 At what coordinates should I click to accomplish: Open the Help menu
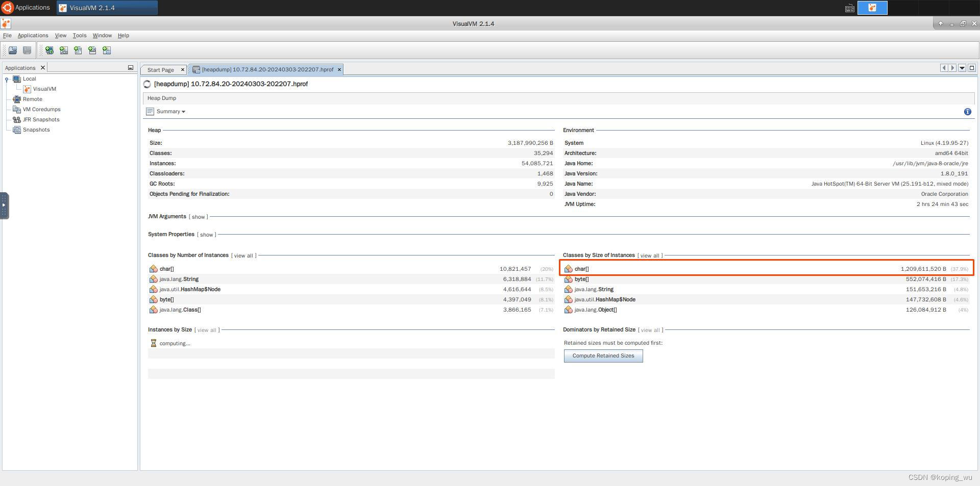pos(123,35)
